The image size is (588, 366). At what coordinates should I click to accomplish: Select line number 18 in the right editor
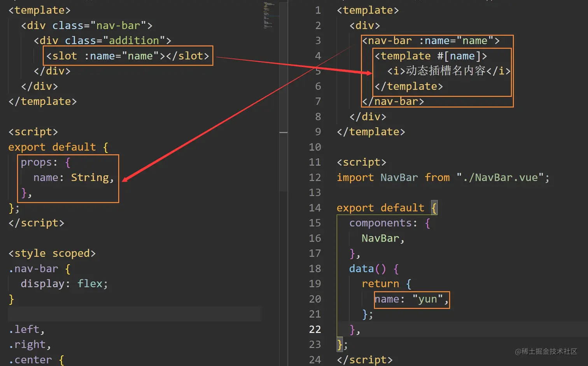click(x=315, y=269)
